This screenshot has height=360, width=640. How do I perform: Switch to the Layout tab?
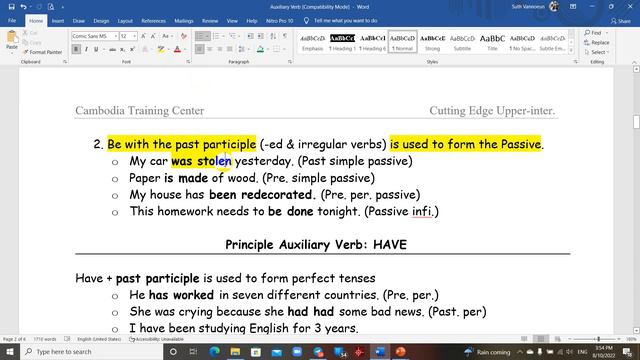pos(125,20)
